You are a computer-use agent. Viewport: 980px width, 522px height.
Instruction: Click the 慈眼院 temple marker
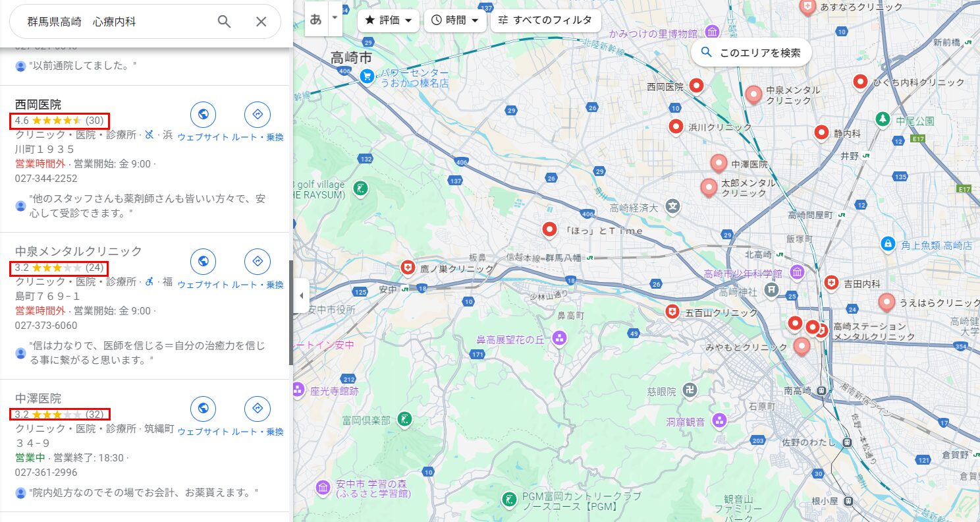coord(690,390)
